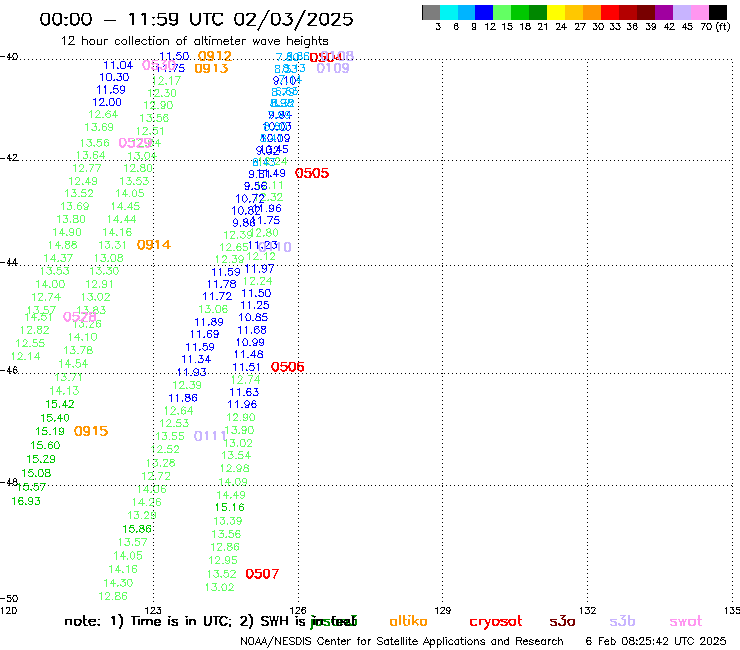Click the wave height value 15.60
740x650 pixels.
[45, 445]
